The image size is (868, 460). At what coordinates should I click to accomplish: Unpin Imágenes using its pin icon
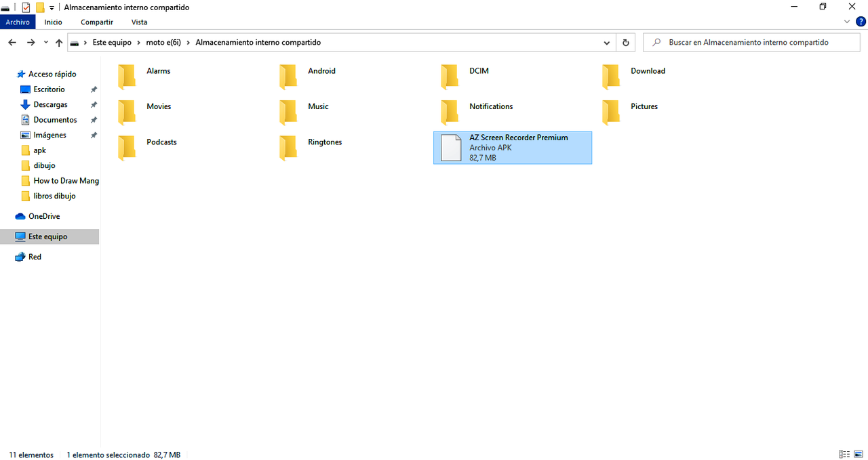tap(94, 135)
